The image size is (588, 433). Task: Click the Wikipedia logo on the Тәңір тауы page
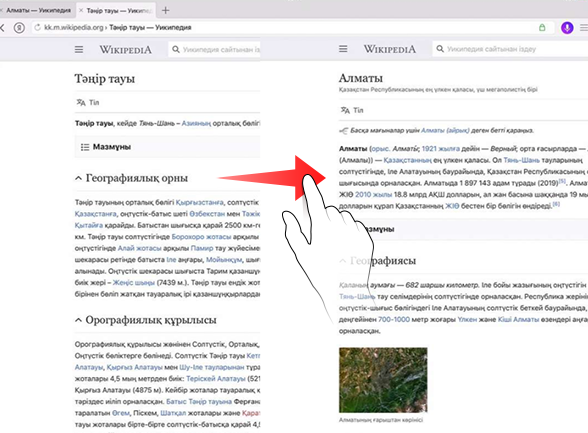pos(125,49)
